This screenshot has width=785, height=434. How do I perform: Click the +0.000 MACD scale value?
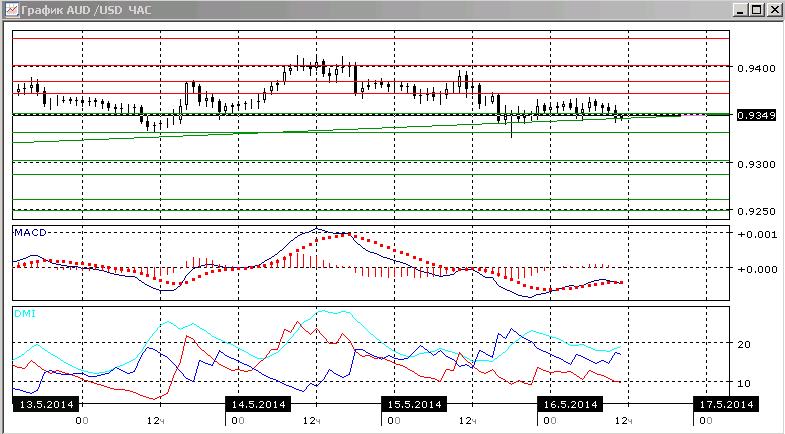(757, 269)
